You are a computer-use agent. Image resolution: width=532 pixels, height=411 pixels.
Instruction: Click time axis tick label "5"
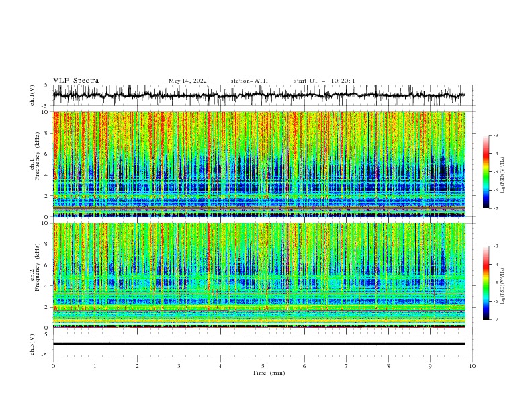(x=263, y=366)
